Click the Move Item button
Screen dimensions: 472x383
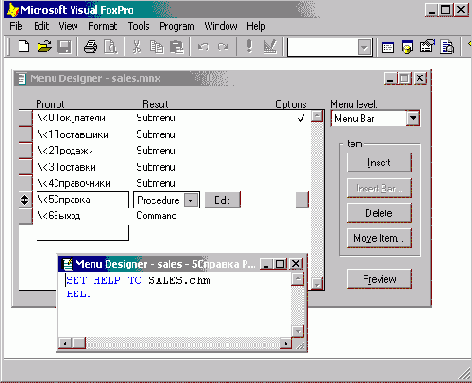379,238
